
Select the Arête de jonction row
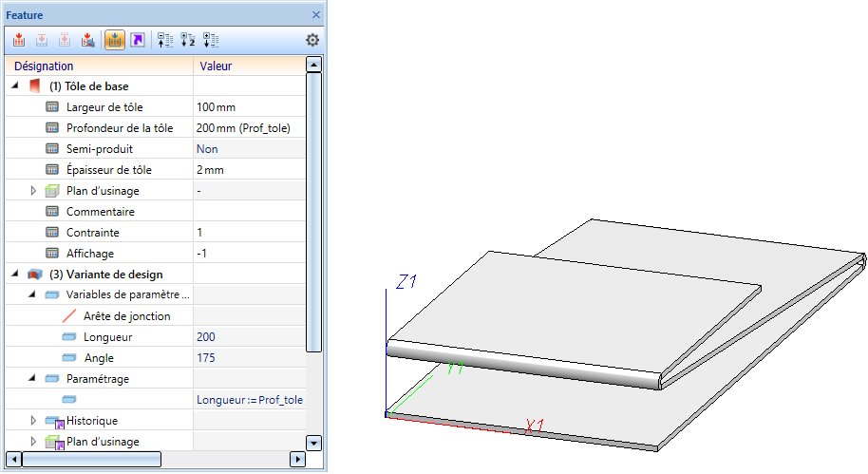click(156, 315)
